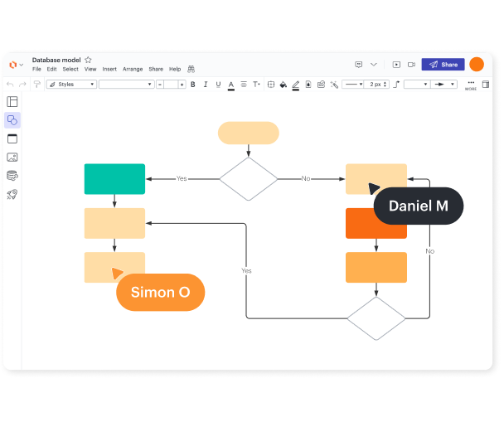Screen dimensions: 504x422
Task: Click the video camera icon
Action: pos(411,65)
